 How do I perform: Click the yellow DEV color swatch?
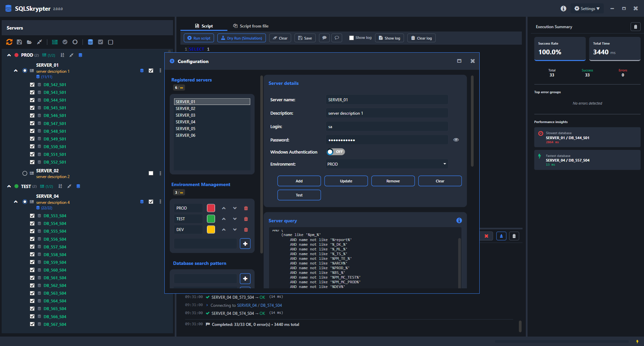coord(211,230)
